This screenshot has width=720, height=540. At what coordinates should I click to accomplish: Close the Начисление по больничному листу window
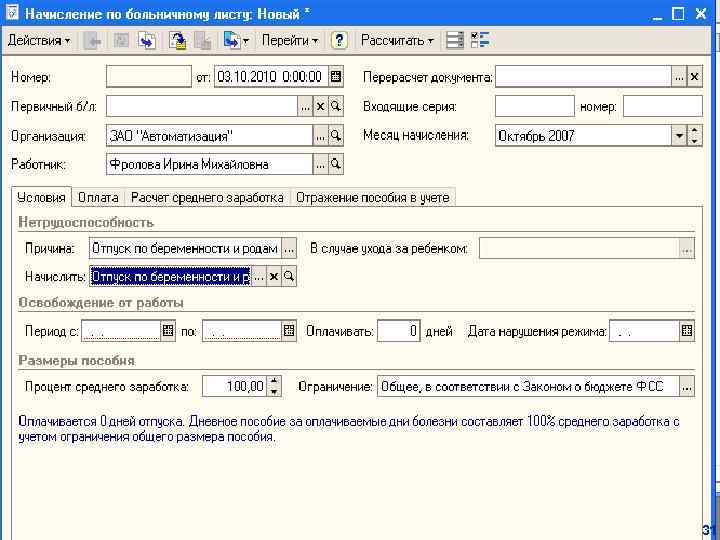click(x=701, y=14)
